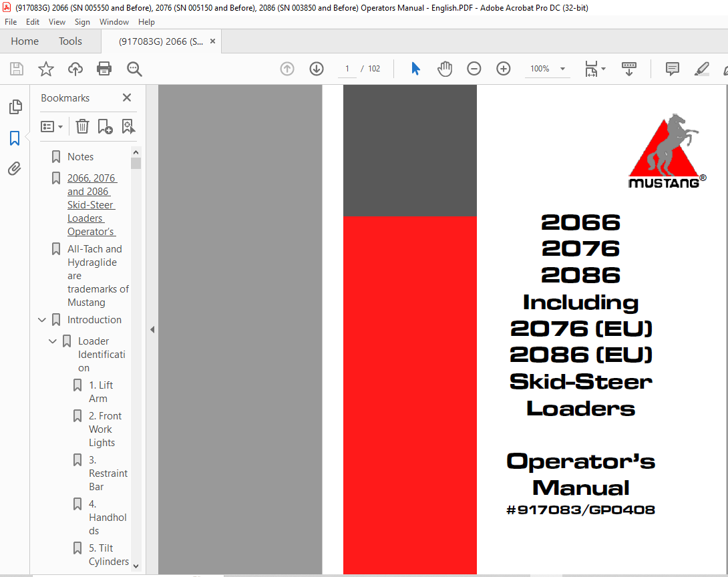Open the Notes bookmark

(x=80, y=157)
